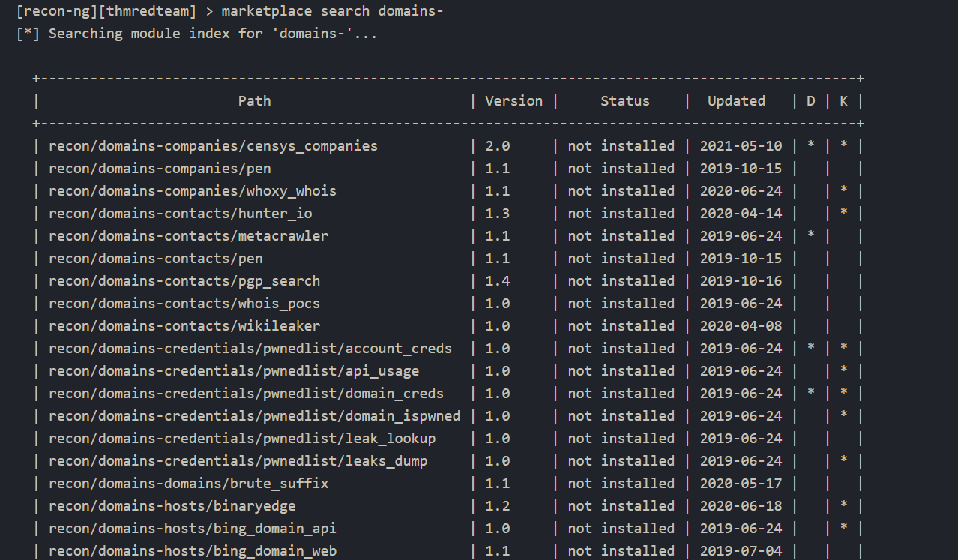This screenshot has width=958, height=560.
Task: Select path recon/domains-contacts/pen
Action: point(155,259)
